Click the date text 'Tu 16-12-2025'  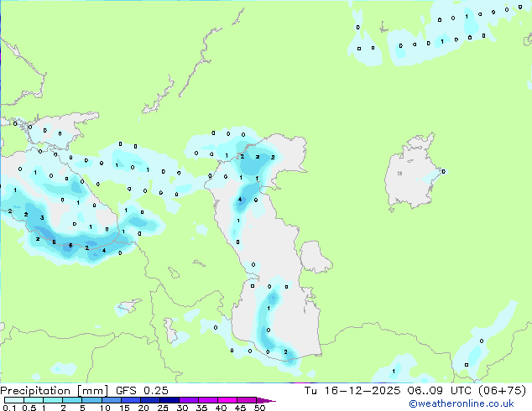coord(352,390)
